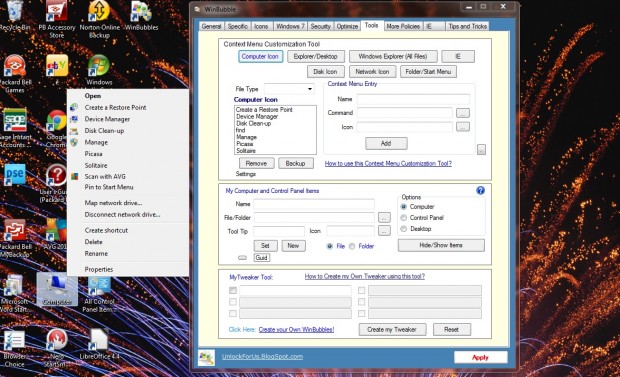This screenshot has width=620, height=377.
Task: Open How to use this Context Menu Customization Tool link
Action: (x=388, y=163)
